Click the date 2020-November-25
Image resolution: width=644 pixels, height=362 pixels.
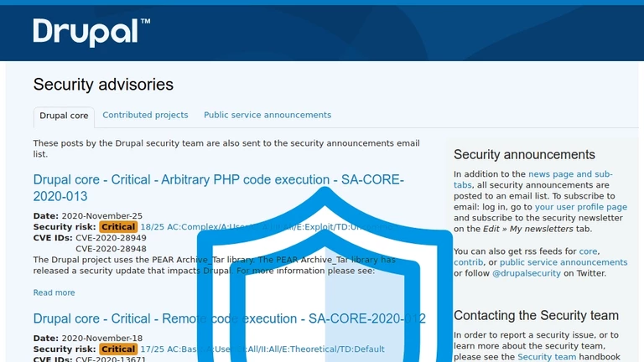point(101,216)
